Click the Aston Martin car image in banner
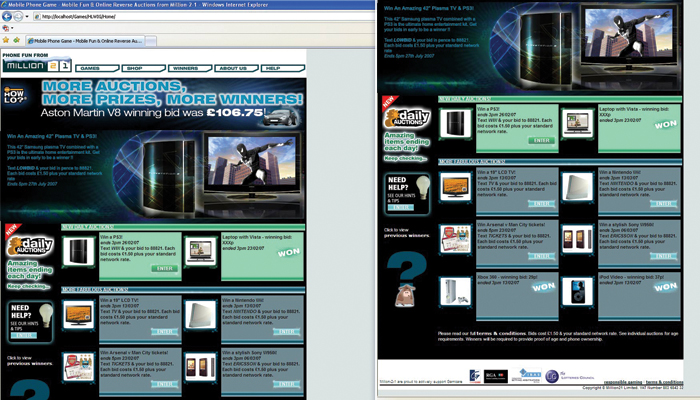Screen dimensions: 700x400 [x=280, y=117]
